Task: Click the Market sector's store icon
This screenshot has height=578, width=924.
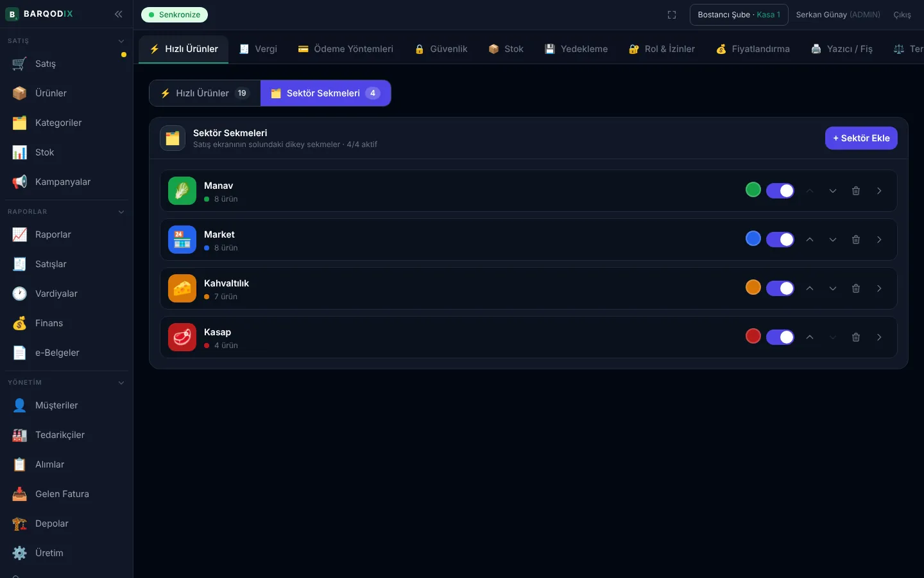Action: 182,240
